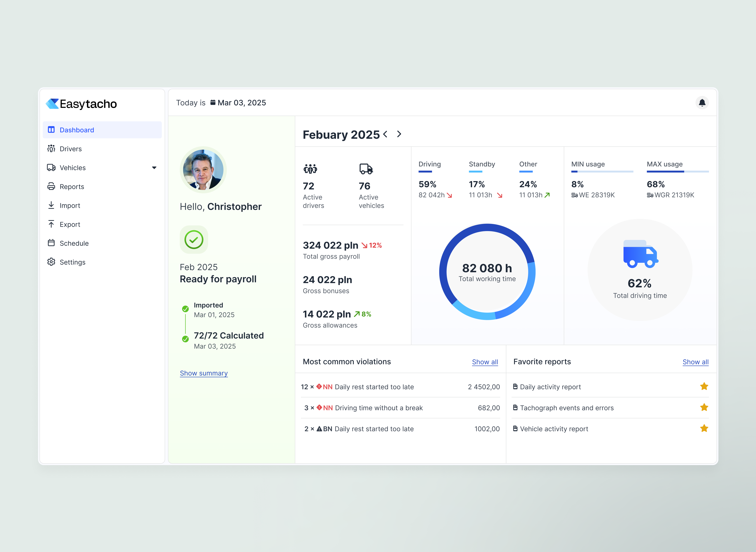The width and height of the screenshot is (756, 552).
Task: Click the Reports printer icon
Action: click(51, 186)
